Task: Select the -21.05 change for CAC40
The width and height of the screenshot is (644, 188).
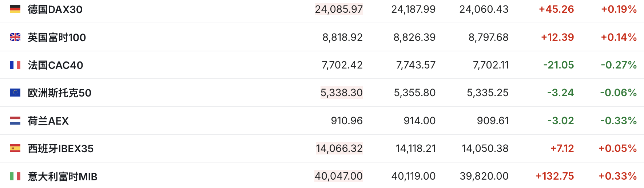Action: (x=558, y=65)
